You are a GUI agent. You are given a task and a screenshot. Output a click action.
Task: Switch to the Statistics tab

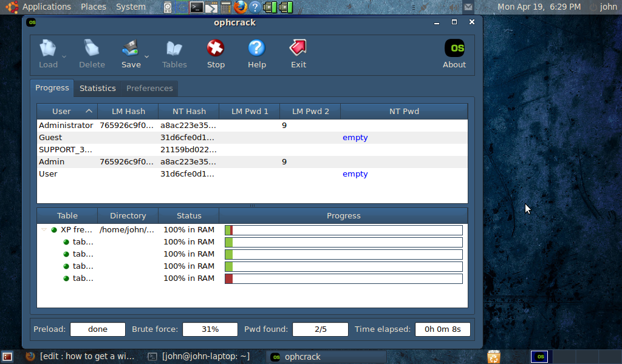[98, 89]
